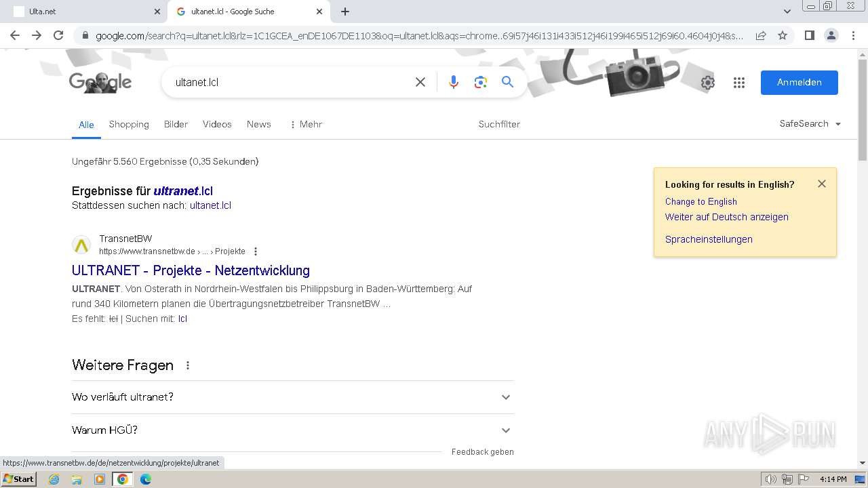Click Weiter auf Deutsch anzeigen
Screen dimensions: 868x488
[727, 217]
